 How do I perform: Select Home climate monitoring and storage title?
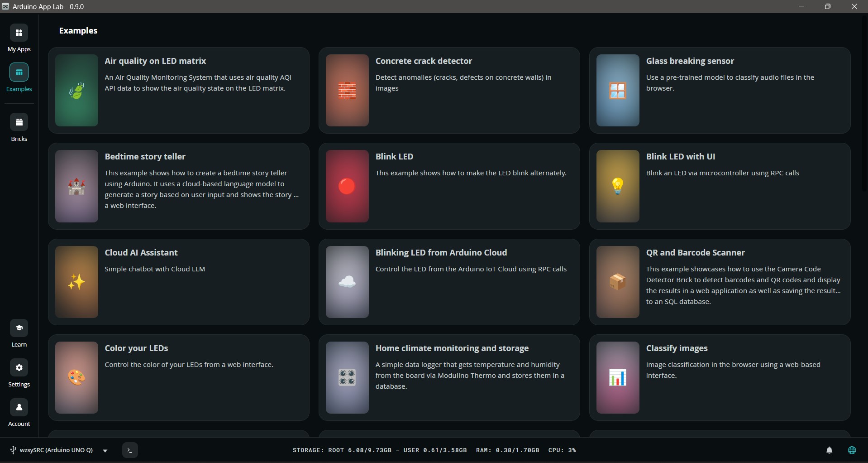pos(452,348)
